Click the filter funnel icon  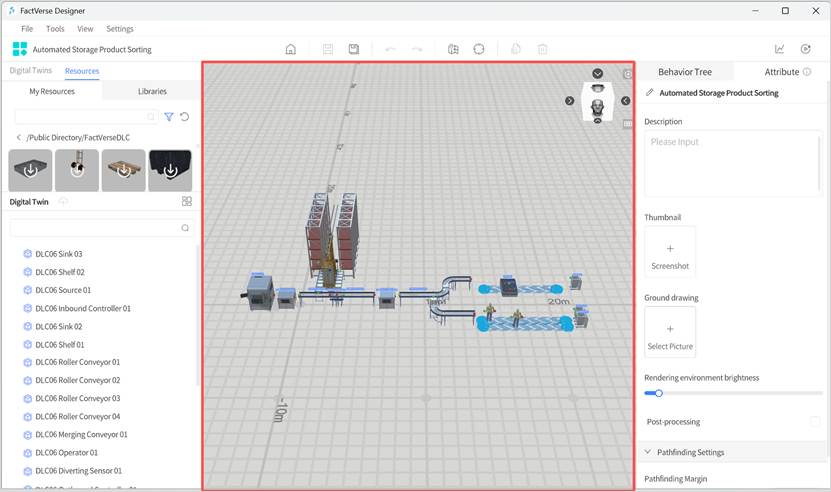pyautogui.click(x=168, y=117)
